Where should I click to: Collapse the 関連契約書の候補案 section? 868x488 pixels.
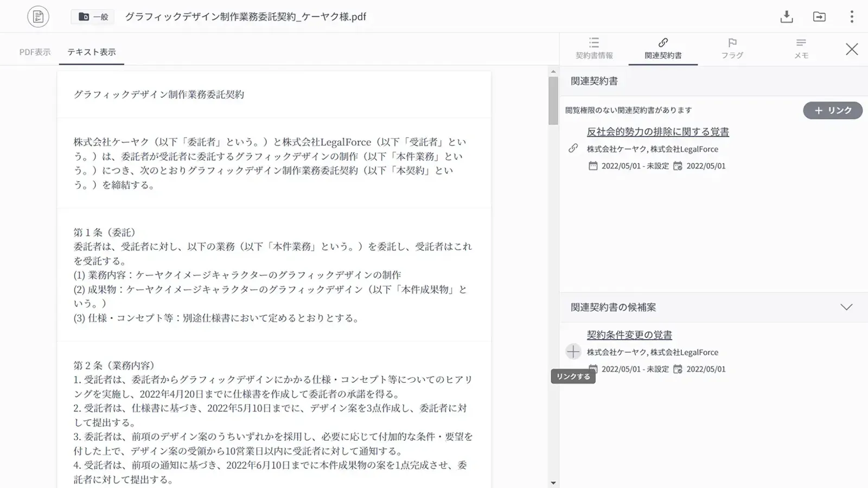point(846,307)
